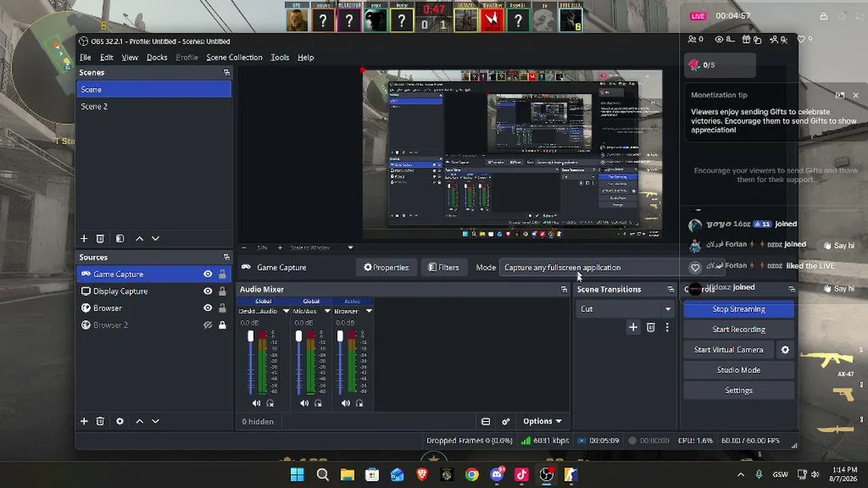The height and width of the screenshot is (488, 868).
Task: Open transition properties three-dot menu
Action: [x=667, y=327]
